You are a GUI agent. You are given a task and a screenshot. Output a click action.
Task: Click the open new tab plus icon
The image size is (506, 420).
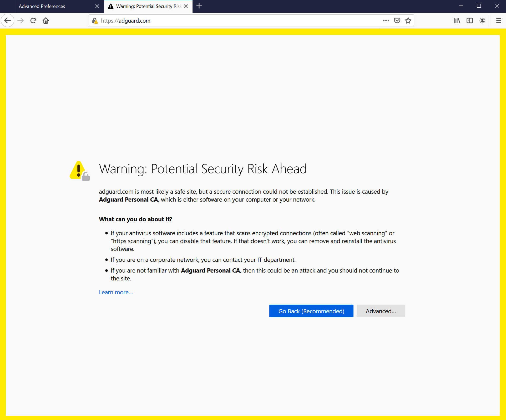[x=199, y=6]
